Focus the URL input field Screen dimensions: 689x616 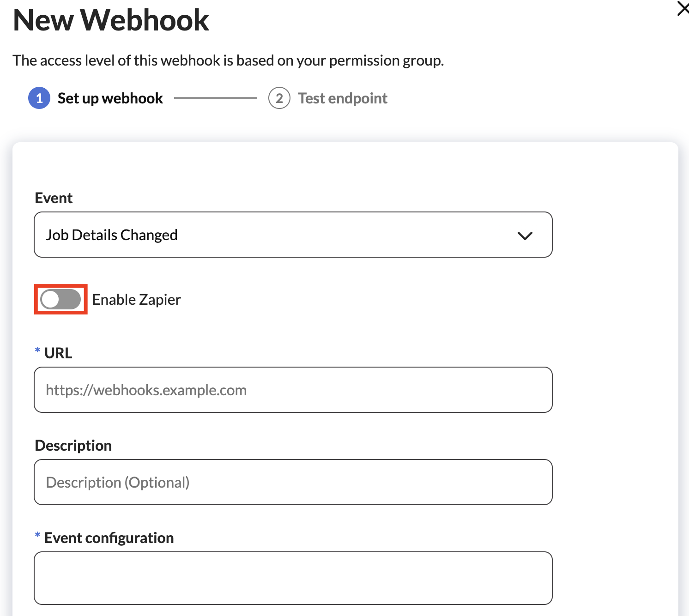[293, 390]
